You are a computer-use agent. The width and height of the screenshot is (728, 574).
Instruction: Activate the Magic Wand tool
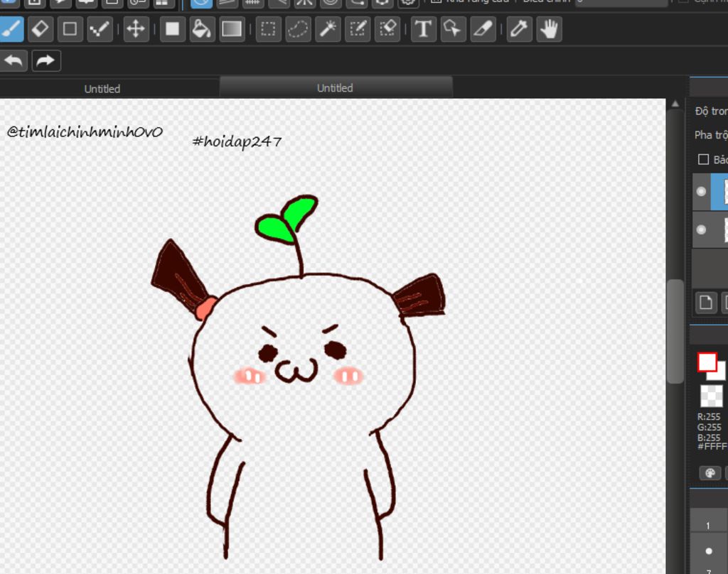pyautogui.click(x=328, y=29)
